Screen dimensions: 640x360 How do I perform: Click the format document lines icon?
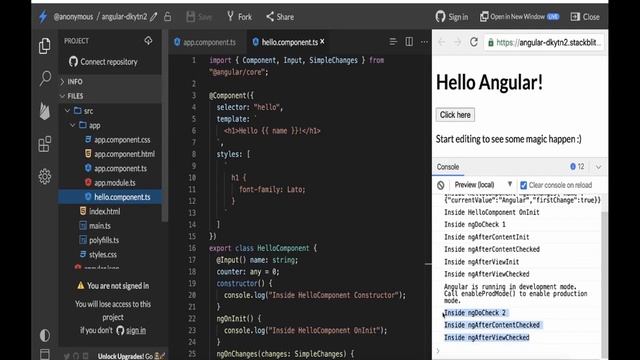pos(393,42)
